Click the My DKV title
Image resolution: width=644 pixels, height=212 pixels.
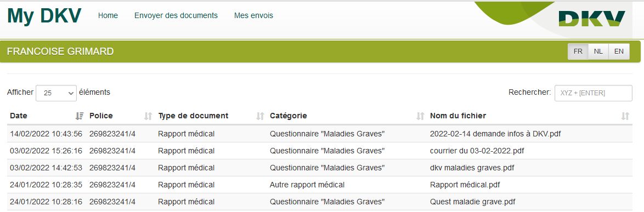coord(44,15)
